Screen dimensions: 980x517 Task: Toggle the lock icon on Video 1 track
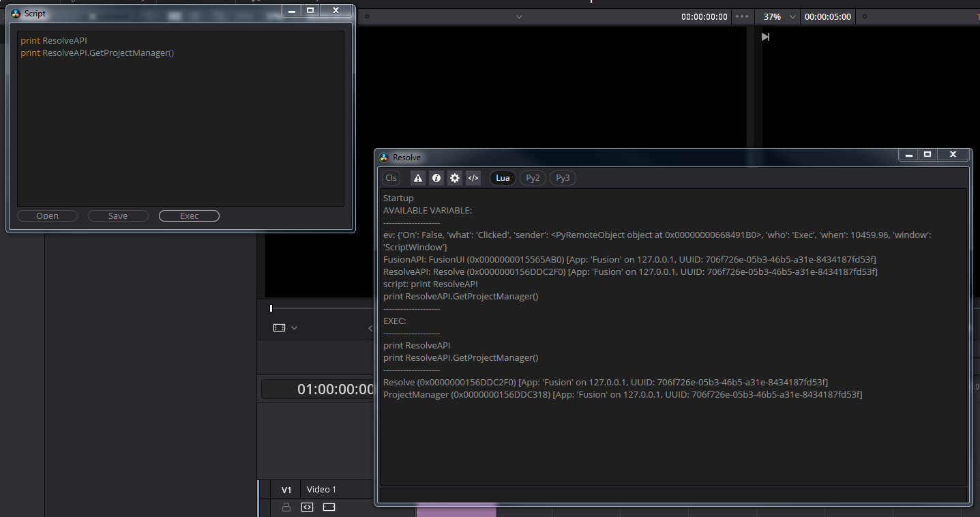click(x=286, y=507)
